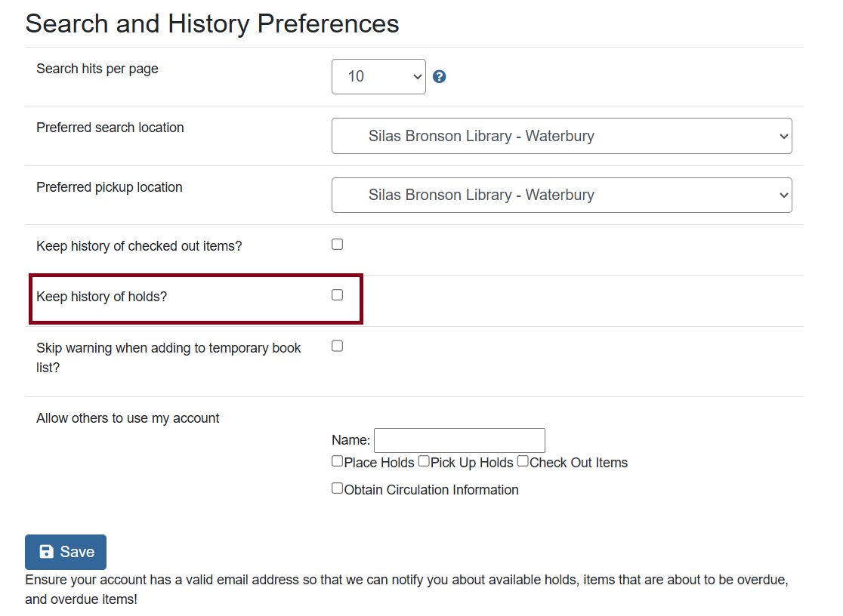Enable skipping temporary book list warning

point(337,345)
